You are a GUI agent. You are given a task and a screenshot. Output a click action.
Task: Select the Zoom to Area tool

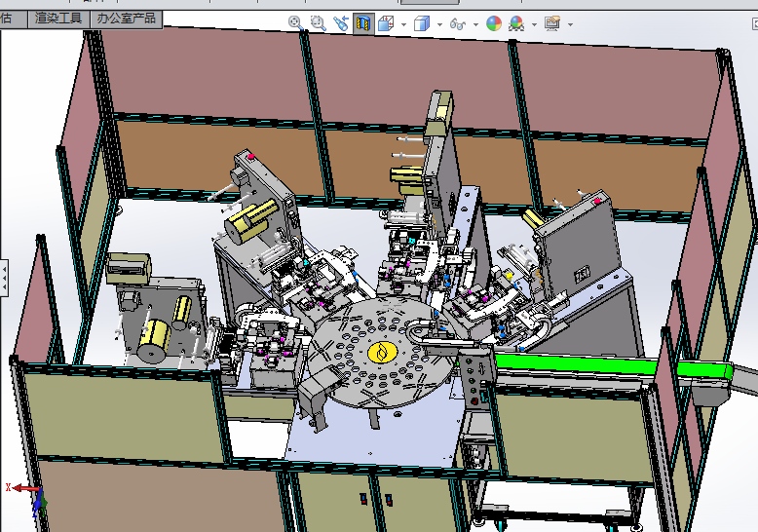[x=318, y=22]
